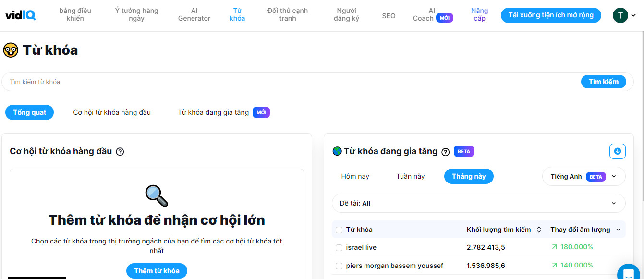This screenshot has width=644, height=279.
Task: Go to Đối thủ cạnh tranh menu
Action: click(288, 14)
